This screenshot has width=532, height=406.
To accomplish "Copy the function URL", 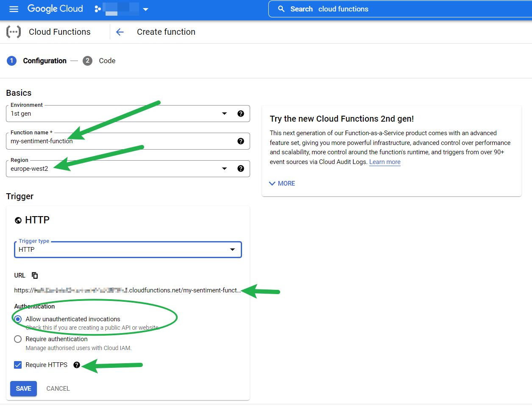I will (x=35, y=275).
